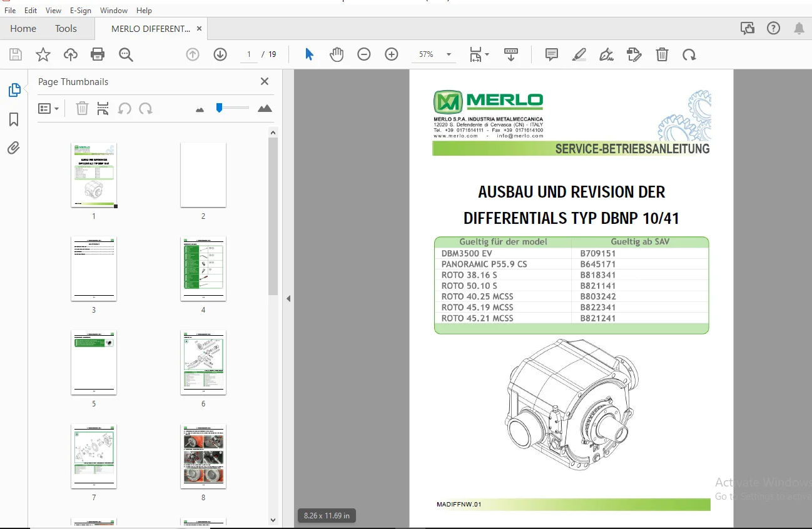Activate the Hand pan tool

click(x=337, y=54)
